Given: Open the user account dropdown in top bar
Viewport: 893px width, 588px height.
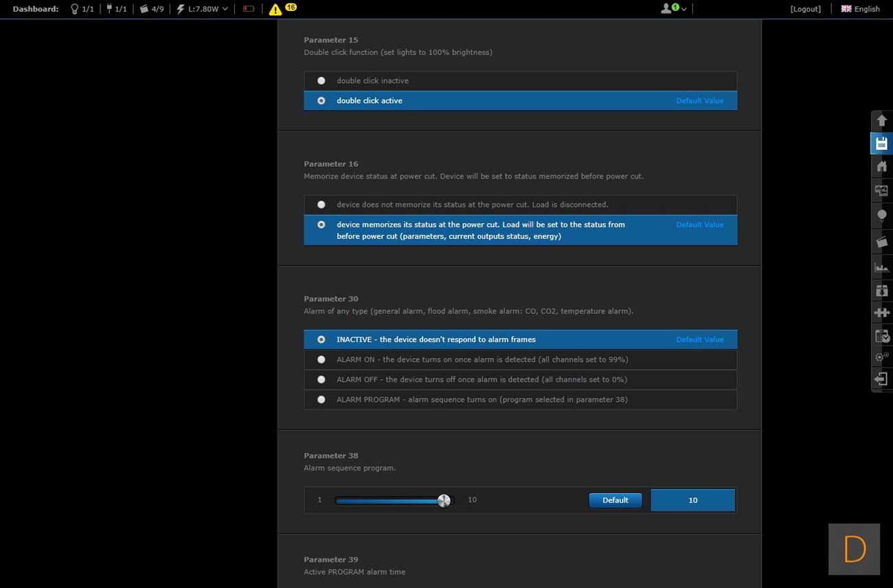Looking at the screenshot, I should (x=673, y=9).
